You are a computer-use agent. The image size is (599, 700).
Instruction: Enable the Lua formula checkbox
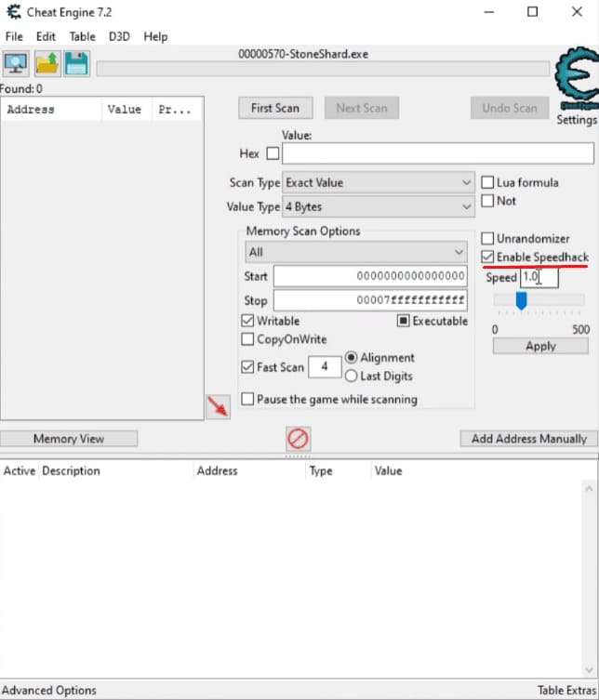point(487,182)
